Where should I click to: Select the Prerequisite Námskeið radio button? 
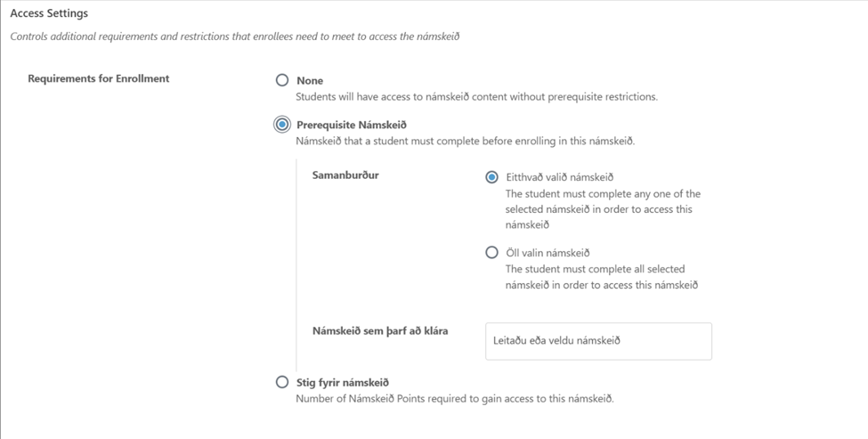click(282, 125)
